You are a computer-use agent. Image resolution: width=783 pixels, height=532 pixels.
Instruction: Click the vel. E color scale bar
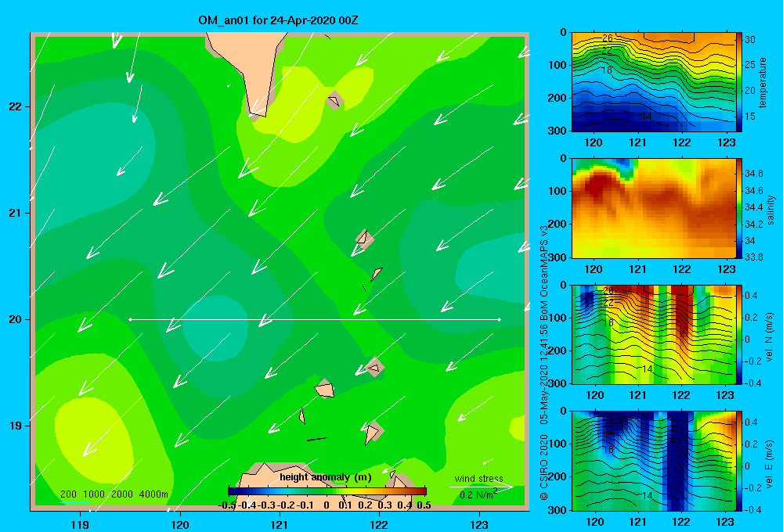click(x=739, y=461)
